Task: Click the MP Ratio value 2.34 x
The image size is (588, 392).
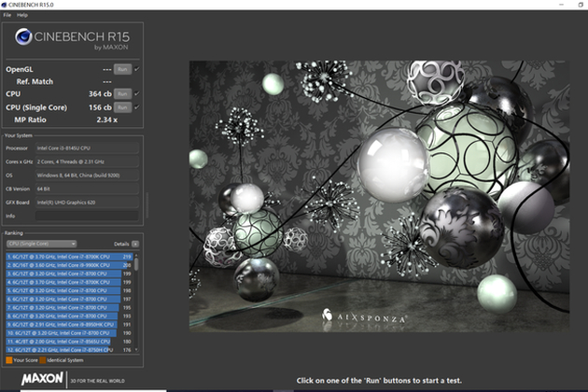Action: point(107,120)
